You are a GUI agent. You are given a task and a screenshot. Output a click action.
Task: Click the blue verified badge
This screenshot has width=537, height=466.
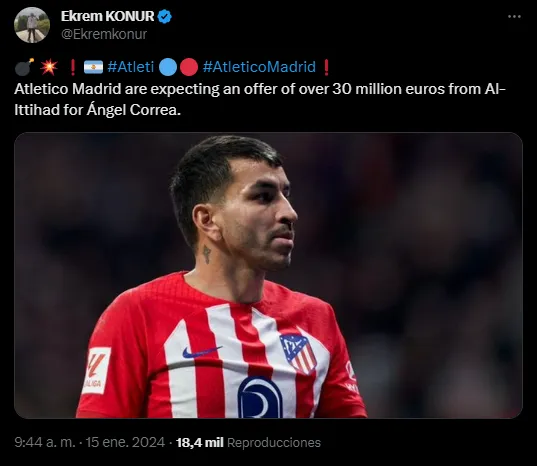coord(165,16)
